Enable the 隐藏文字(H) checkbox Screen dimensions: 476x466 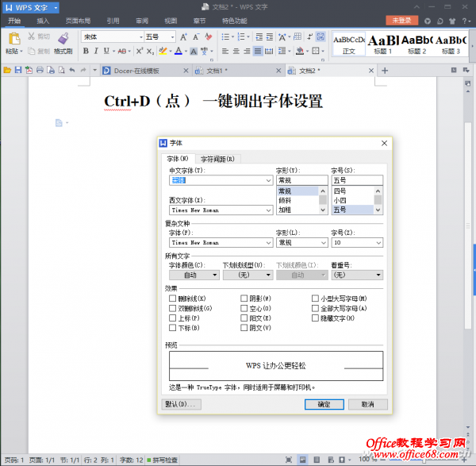coord(315,318)
